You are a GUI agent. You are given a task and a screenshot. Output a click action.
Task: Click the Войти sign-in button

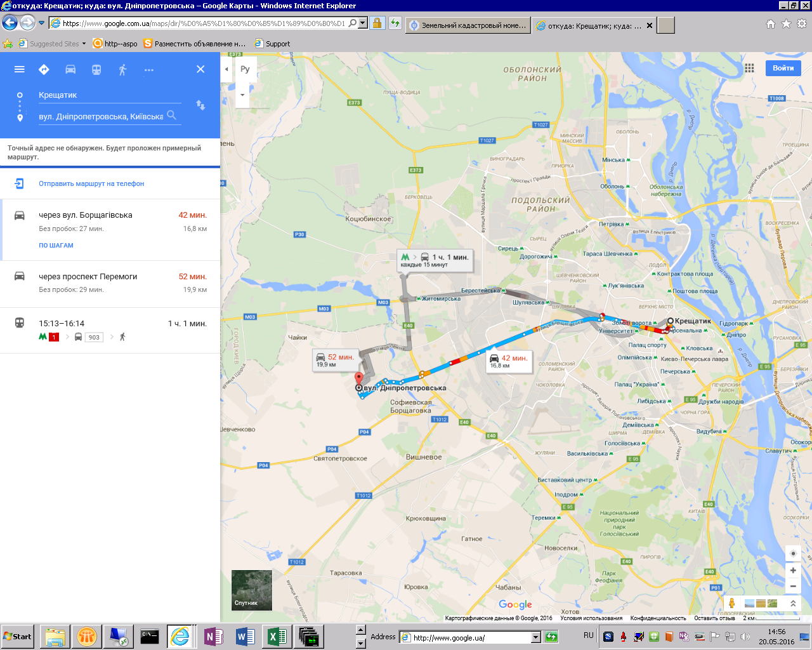783,68
